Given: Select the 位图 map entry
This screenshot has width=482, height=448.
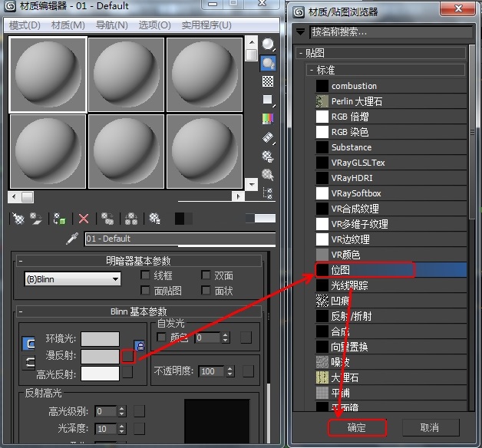Looking at the screenshot, I should click(x=391, y=270).
